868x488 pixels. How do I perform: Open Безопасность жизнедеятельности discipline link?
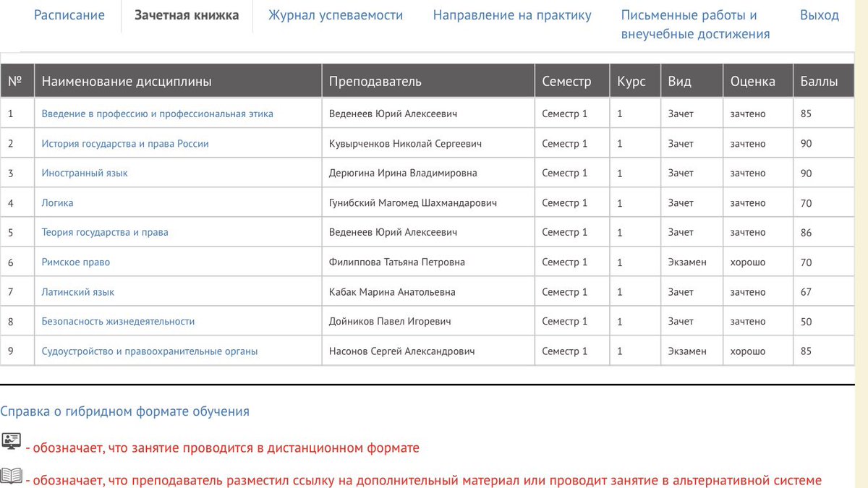coord(118,321)
